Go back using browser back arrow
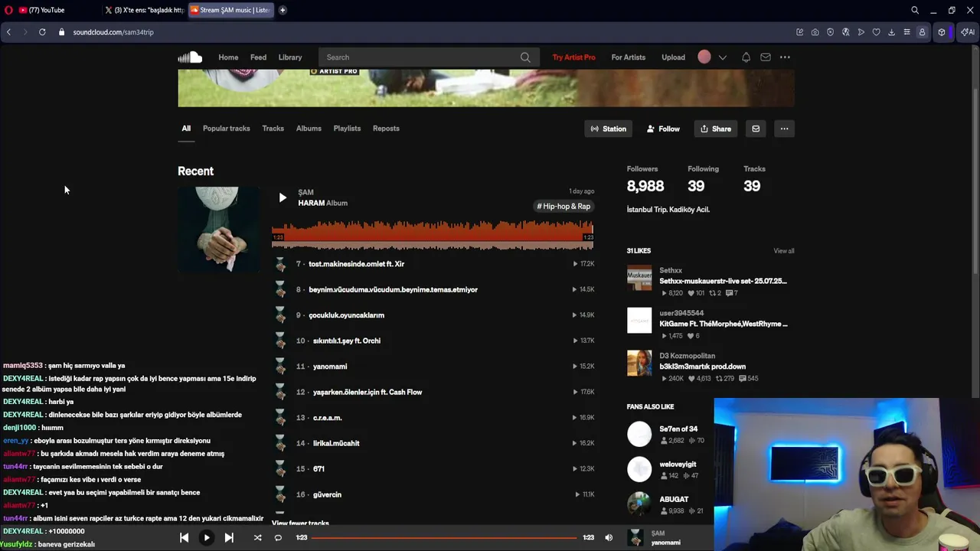Screen dimensions: 980x551 click(8, 32)
